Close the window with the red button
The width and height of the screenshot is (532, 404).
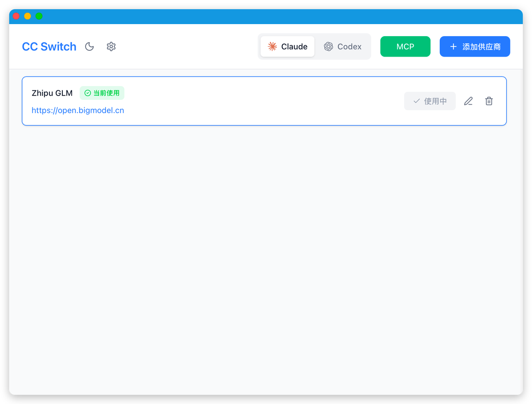coord(16,16)
